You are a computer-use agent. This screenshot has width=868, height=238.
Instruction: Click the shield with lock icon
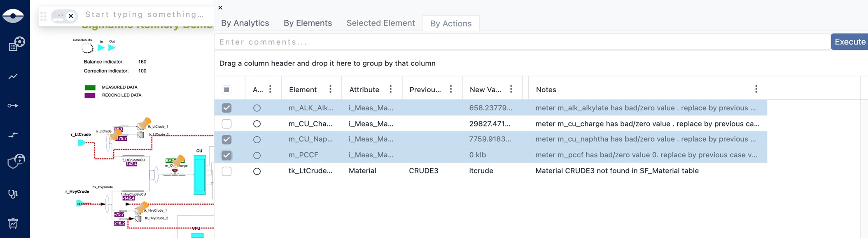coord(16,161)
